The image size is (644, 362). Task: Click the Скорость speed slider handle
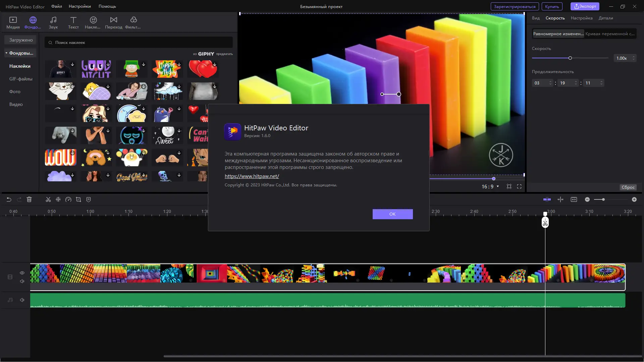click(570, 58)
